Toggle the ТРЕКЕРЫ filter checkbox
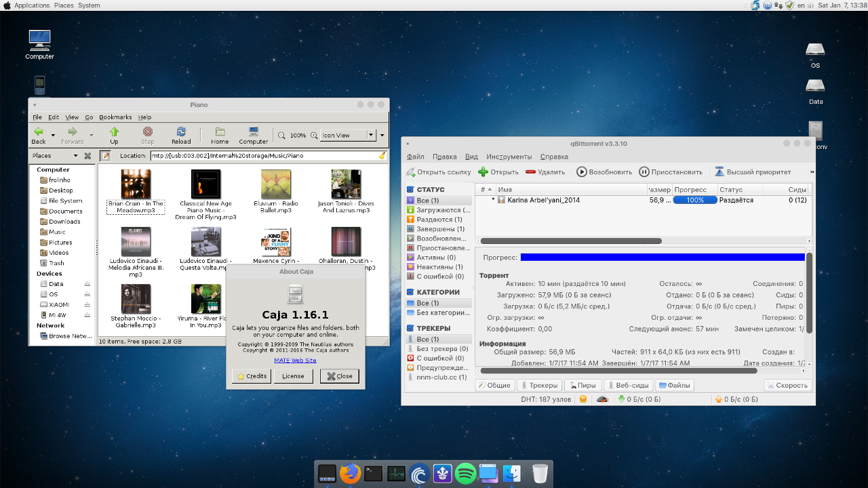The image size is (868, 488). (x=410, y=328)
